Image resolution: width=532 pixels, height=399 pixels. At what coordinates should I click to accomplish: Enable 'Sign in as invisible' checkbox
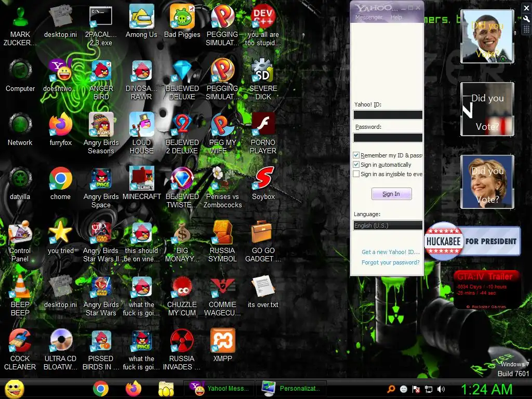[356, 174]
